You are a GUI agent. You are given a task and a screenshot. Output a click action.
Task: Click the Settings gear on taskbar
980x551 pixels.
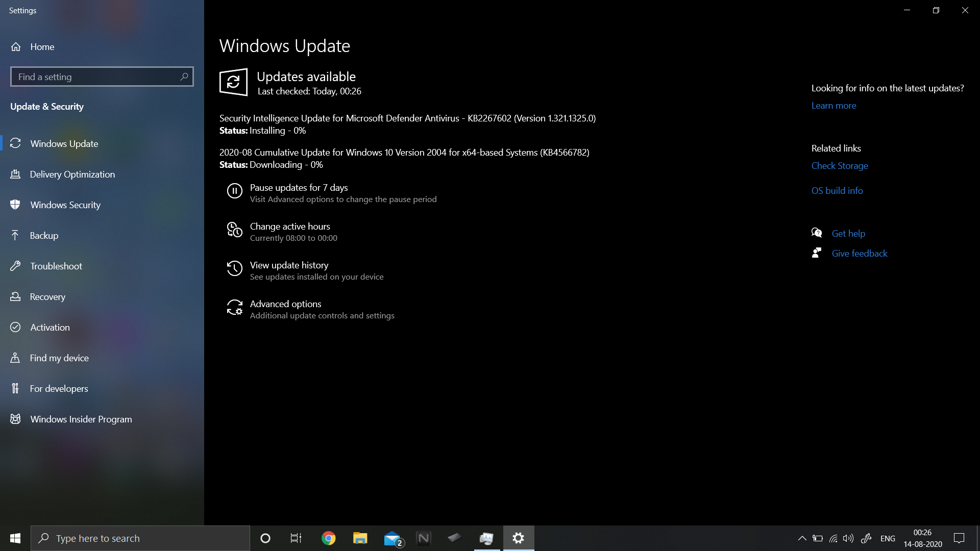click(x=519, y=538)
